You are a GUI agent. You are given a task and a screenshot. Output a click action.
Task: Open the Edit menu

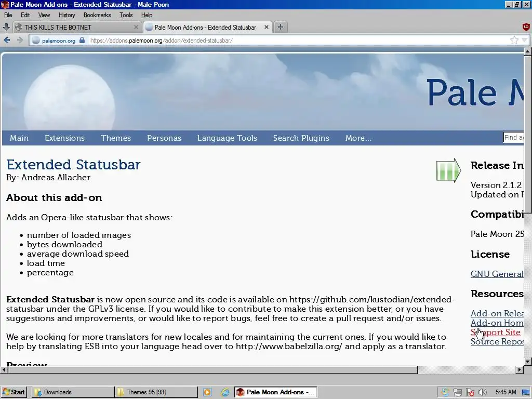click(25, 15)
